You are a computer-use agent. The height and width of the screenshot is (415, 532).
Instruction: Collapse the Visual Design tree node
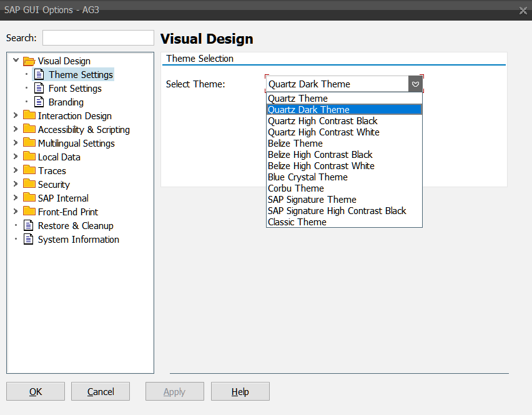pyautogui.click(x=16, y=61)
